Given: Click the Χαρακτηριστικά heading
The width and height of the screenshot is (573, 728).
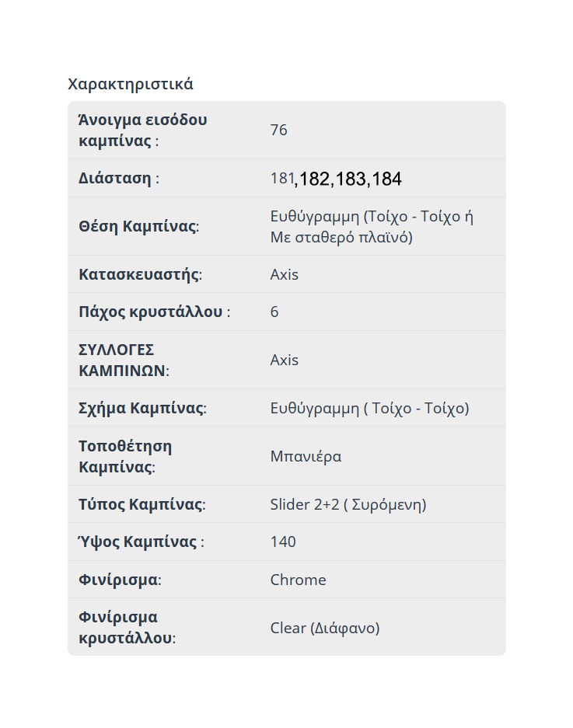Looking at the screenshot, I should [x=131, y=84].
